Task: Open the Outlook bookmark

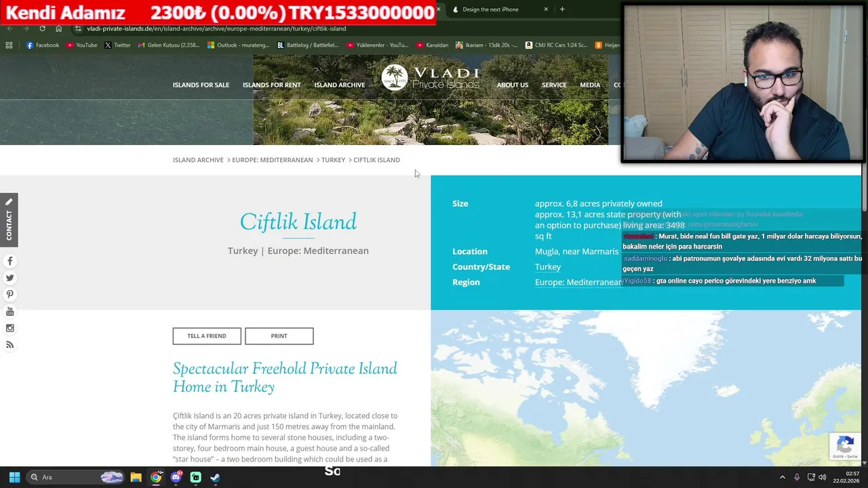Action: tap(238, 45)
